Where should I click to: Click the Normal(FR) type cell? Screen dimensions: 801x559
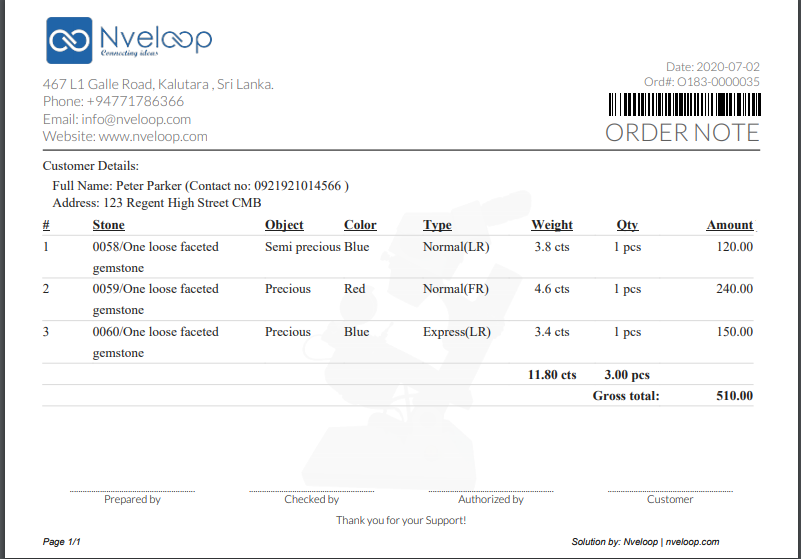tap(456, 289)
